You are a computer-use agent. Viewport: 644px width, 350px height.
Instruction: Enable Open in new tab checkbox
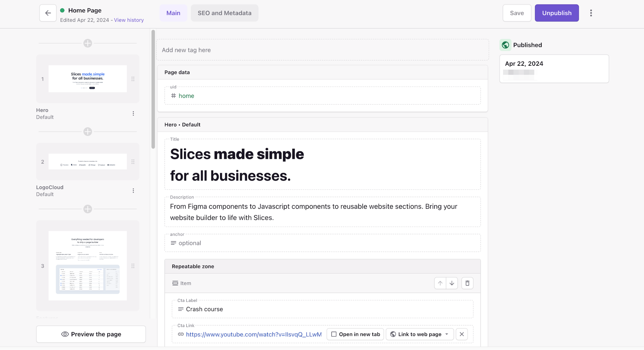(334, 334)
